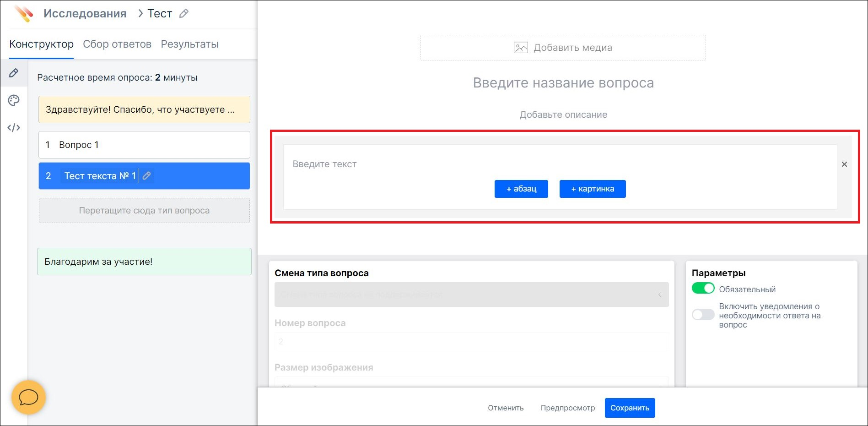Click the "+ абзац" button
868x426 pixels.
pyautogui.click(x=521, y=189)
